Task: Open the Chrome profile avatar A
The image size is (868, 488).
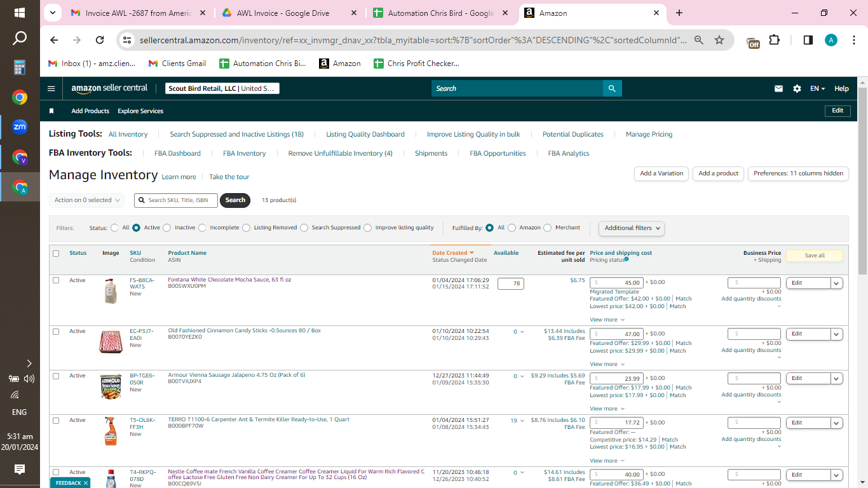Action: (831, 40)
